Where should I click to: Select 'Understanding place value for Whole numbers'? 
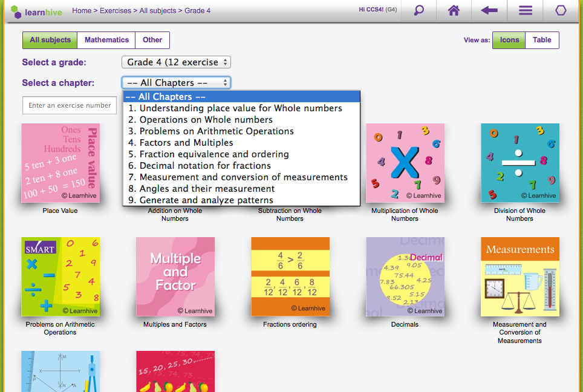pos(242,108)
